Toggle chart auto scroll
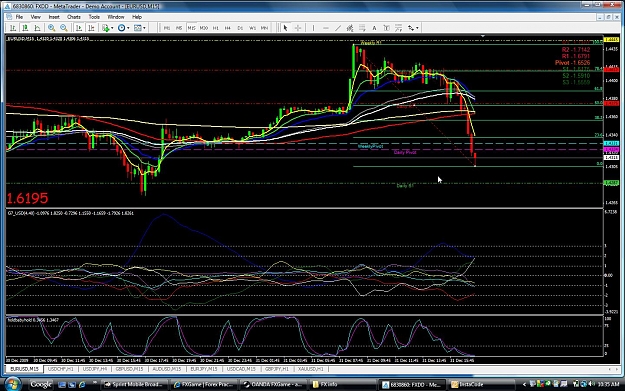Screen dimensions: 625x391 pos(79,28)
